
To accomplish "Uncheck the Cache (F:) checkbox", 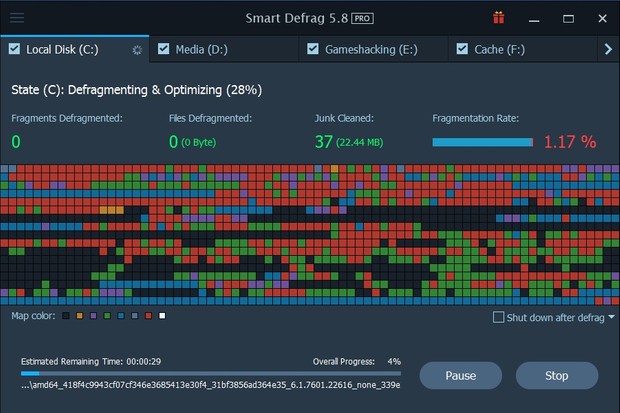I will pyautogui.click(x=462, y=49).
